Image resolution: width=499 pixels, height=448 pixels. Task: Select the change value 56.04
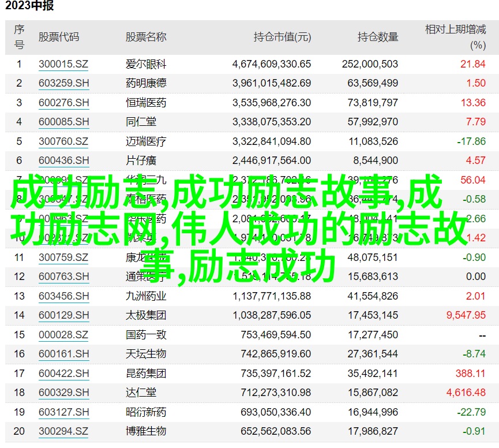tap(473, 180)
